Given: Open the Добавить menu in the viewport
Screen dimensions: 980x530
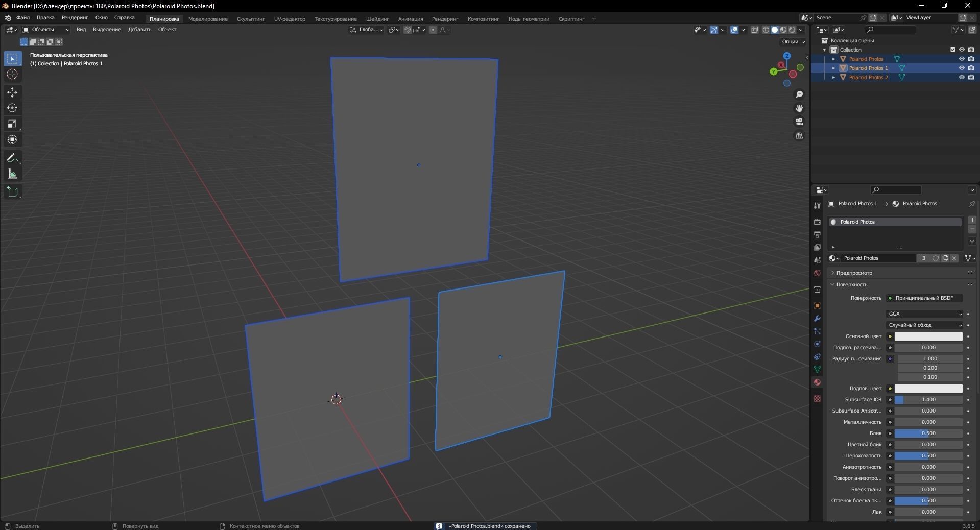Looking at the screenshot, I should pyautogui.click(x=139, y=30).
